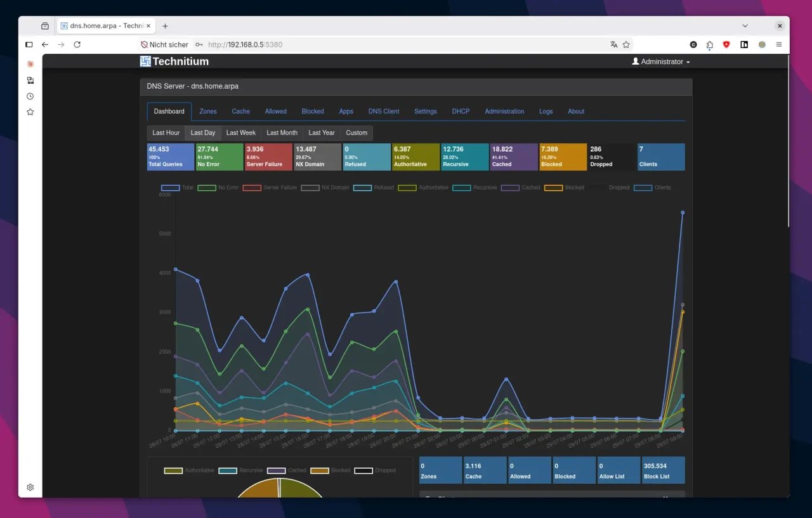This screenshot has height=518, width=812.
Task: Select the Last Week time range
Action: (241, 133)
